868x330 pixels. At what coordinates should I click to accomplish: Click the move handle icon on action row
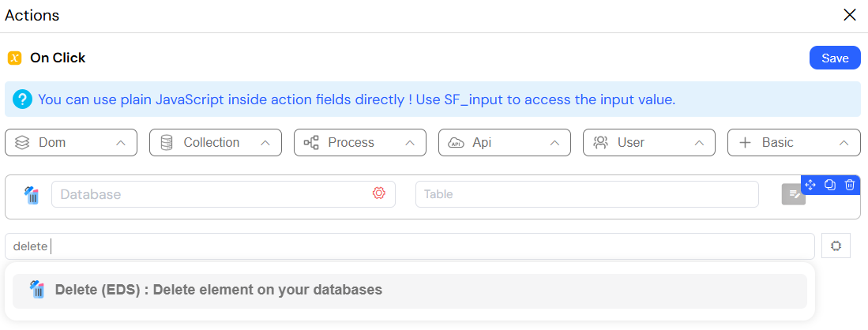(x=810, y=185)
